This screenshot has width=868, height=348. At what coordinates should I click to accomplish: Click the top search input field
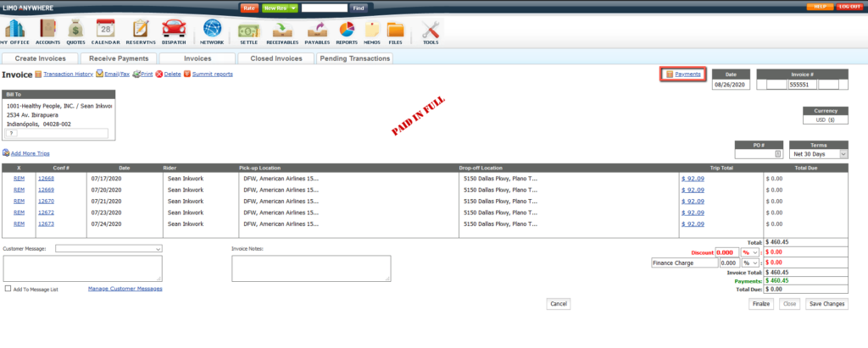click(x=325, y=8)
